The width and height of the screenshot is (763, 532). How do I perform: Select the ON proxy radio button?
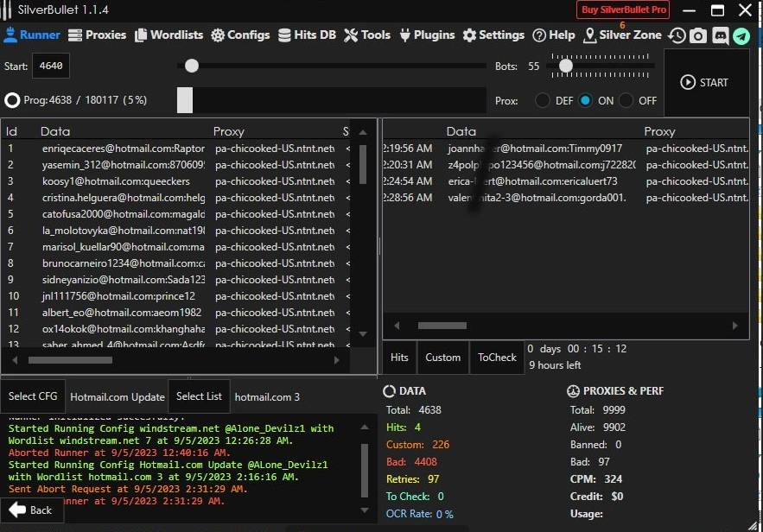coord(586,100)
